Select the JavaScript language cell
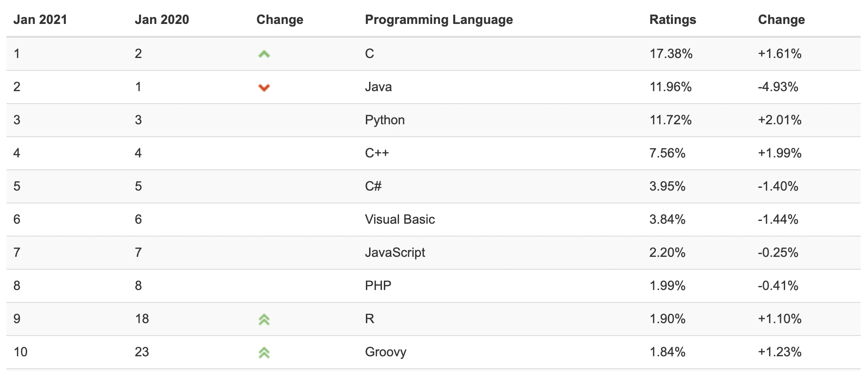868x371 pixels. click(x=395, y=252)
